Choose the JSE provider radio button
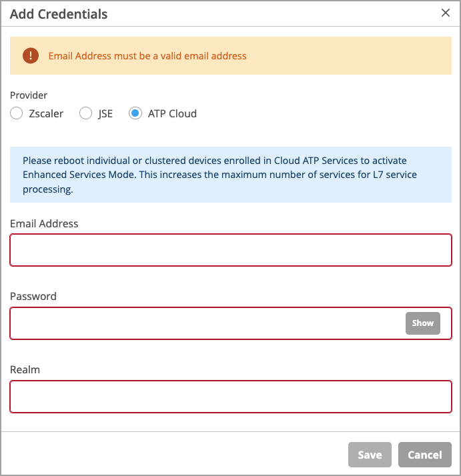 pos(85,113)
